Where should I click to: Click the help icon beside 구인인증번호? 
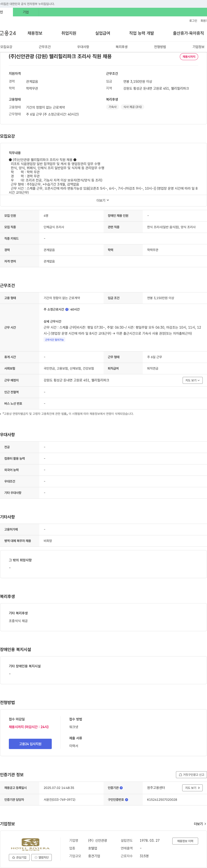pos(127,800)
